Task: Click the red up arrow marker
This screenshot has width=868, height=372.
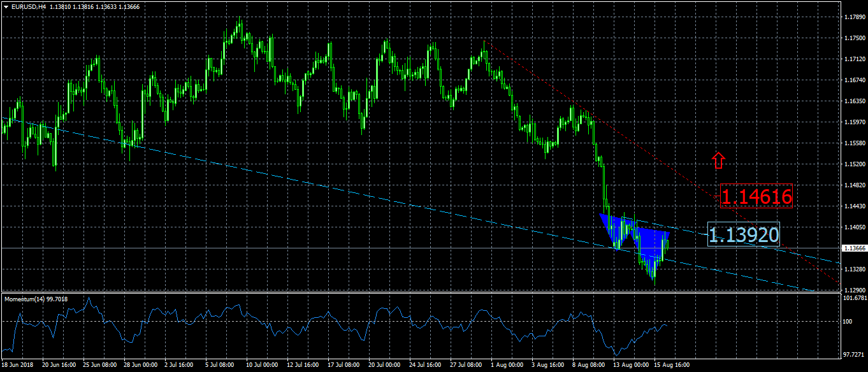Action: pyautogui.click(x=718, y=161)
